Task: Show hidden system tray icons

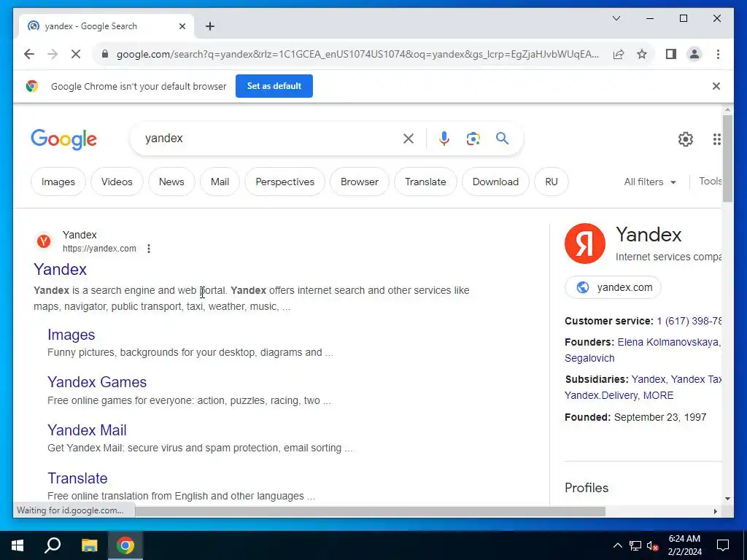Action: click(617, 545)
